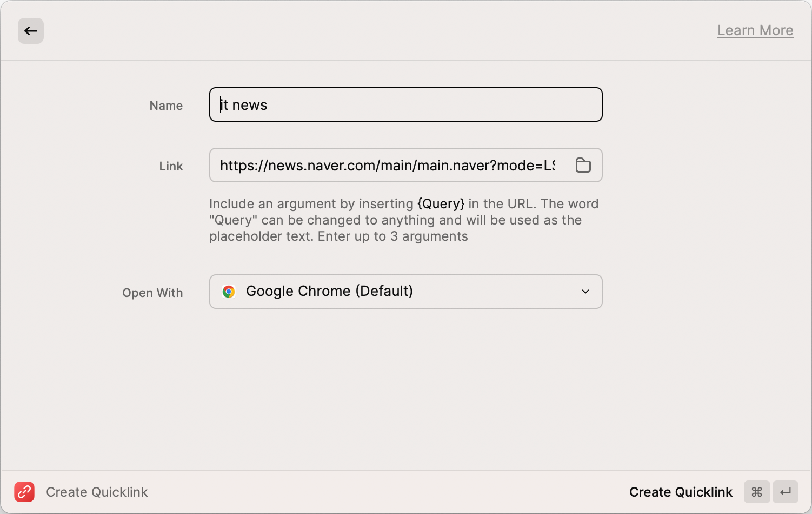The height and width of the screenshot is (514, 812).
Task: Focus the Name field containing 'it news'
Action: pyautogui.click(x=405, y=104)
